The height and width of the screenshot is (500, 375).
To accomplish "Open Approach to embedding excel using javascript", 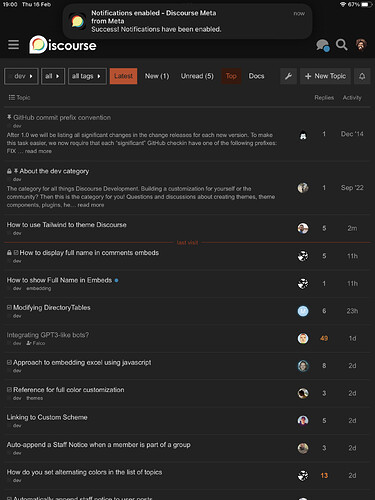I will pos(82,363).
